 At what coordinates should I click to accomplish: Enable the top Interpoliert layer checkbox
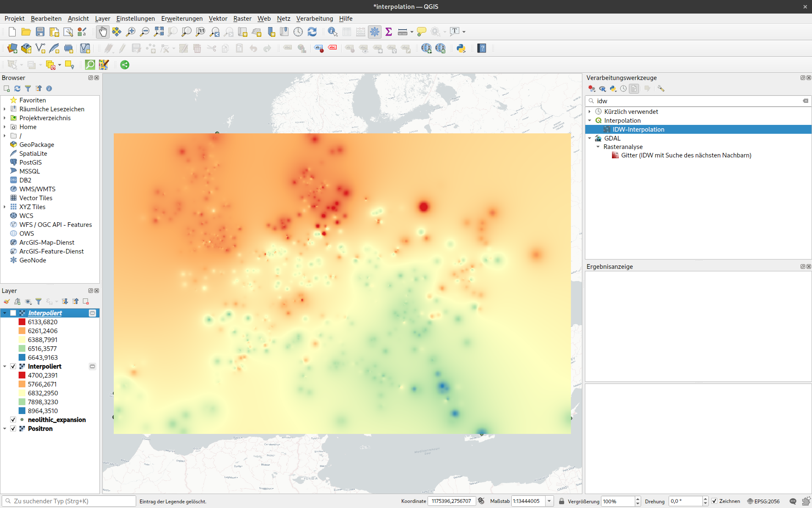coord(13,313)
